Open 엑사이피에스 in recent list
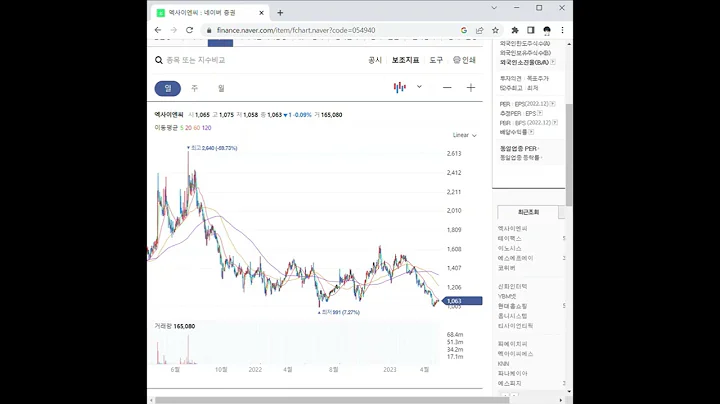 pyautogui.click(x=515, y=354)
